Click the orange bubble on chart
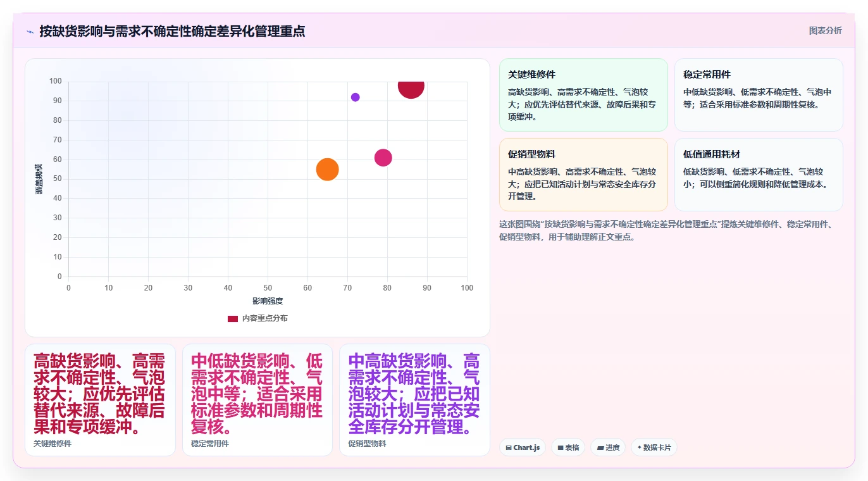The image size is (868, 481). pyautogui.click(x=327, y=169)
